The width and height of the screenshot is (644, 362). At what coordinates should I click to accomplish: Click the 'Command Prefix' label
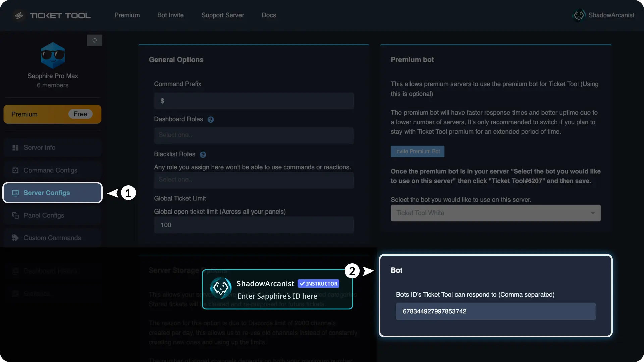pyautogui.click(x=177, y=84)
